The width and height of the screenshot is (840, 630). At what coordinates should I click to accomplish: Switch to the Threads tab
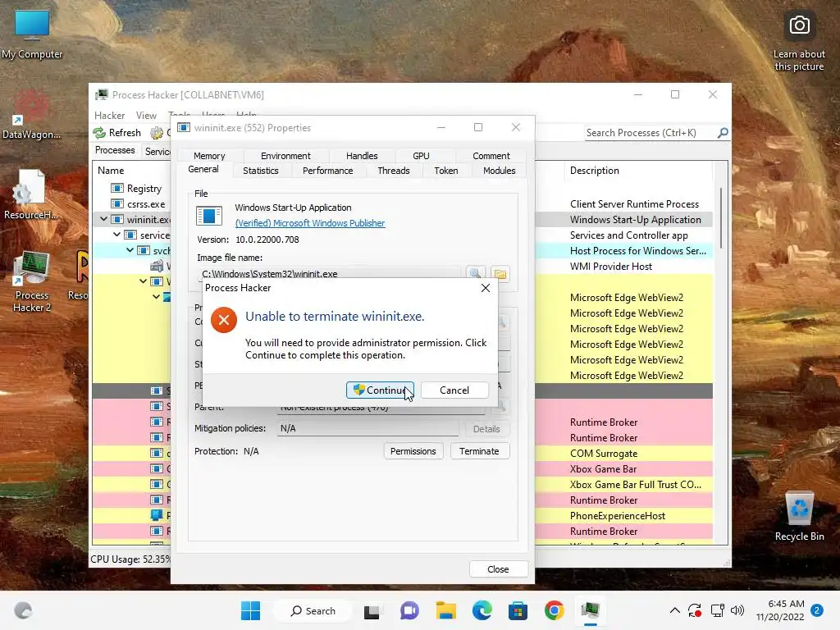(x=393, y=171)
